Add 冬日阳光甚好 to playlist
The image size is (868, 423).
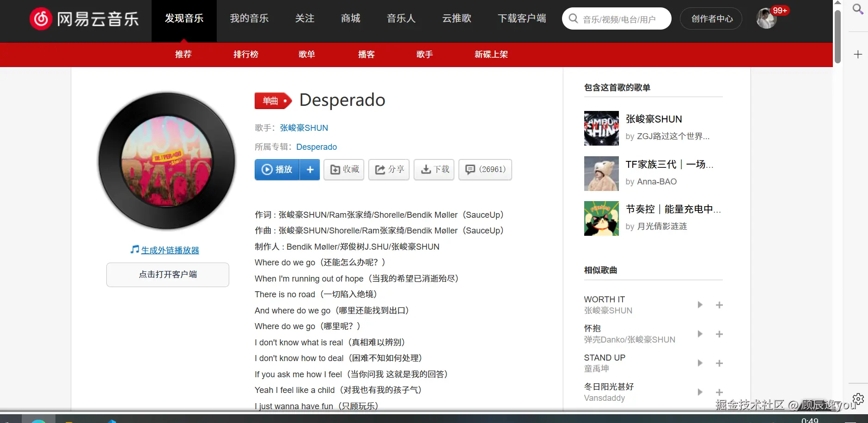(x=719, y=392)
